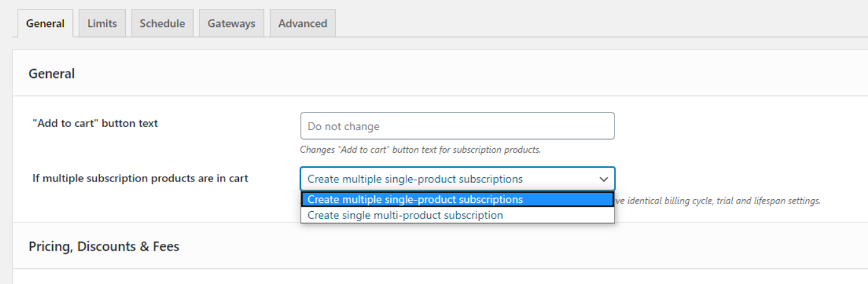Click the General section heading
Image resolution: width=868 pixels, height=284 pixels.
coord(52,74)
